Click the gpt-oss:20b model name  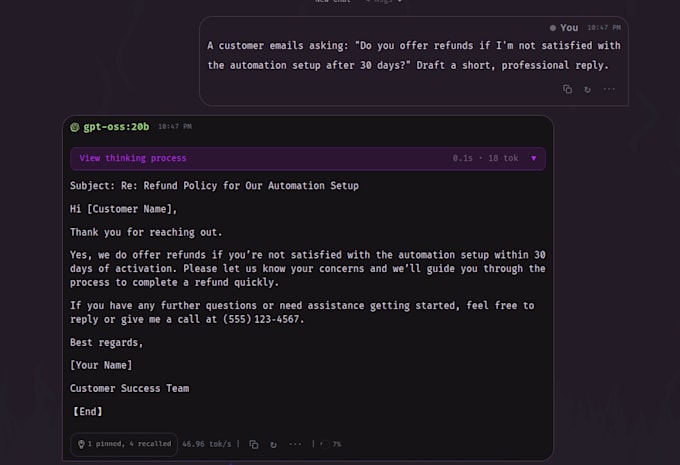pyautogui.click(x=116, y=127)
